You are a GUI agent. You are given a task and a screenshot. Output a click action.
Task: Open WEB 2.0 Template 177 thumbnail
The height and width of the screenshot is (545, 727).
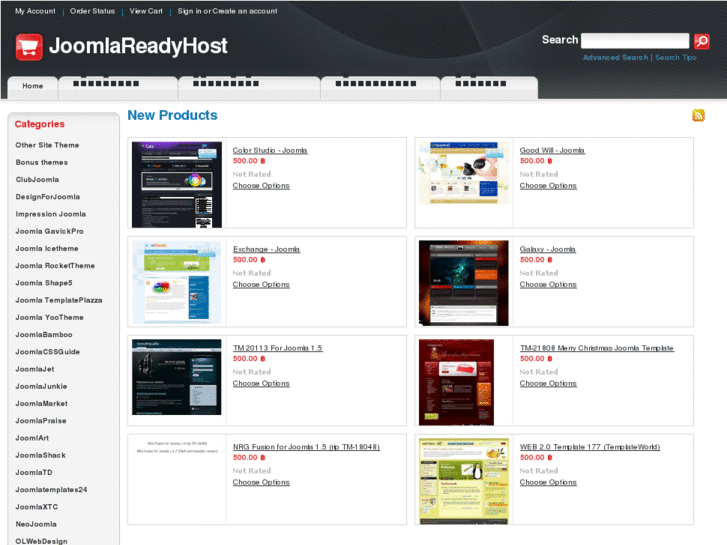(464, 481)
